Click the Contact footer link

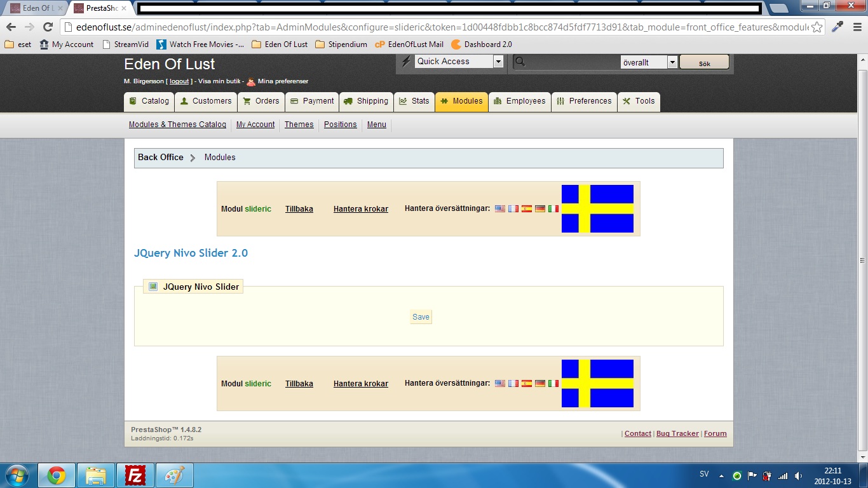pos(638,433)
